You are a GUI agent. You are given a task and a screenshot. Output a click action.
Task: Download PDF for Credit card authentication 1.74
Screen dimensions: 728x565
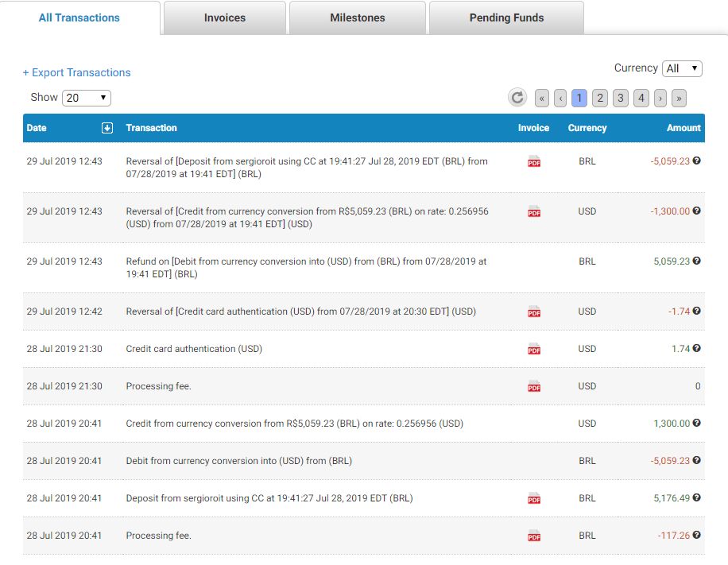tap(534, 349)
